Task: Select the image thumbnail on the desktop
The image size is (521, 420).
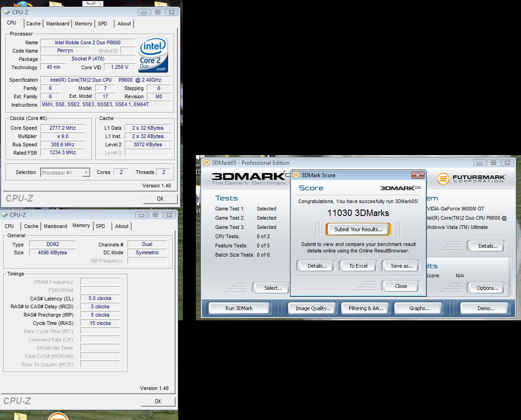Action: tap(92, 4)
